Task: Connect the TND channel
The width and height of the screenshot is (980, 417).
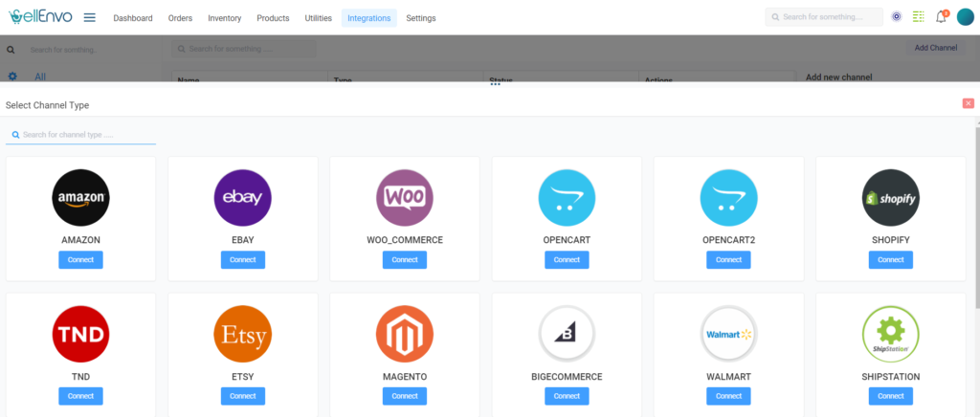Action: coord(80,396)
